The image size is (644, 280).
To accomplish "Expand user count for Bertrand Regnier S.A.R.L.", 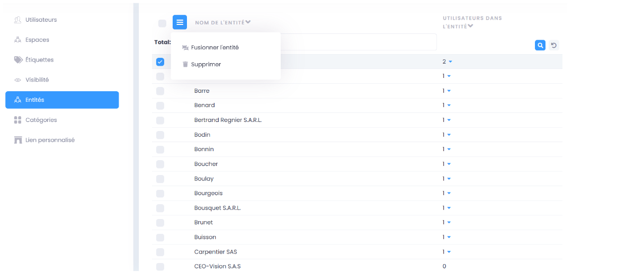I will [449, 120].
